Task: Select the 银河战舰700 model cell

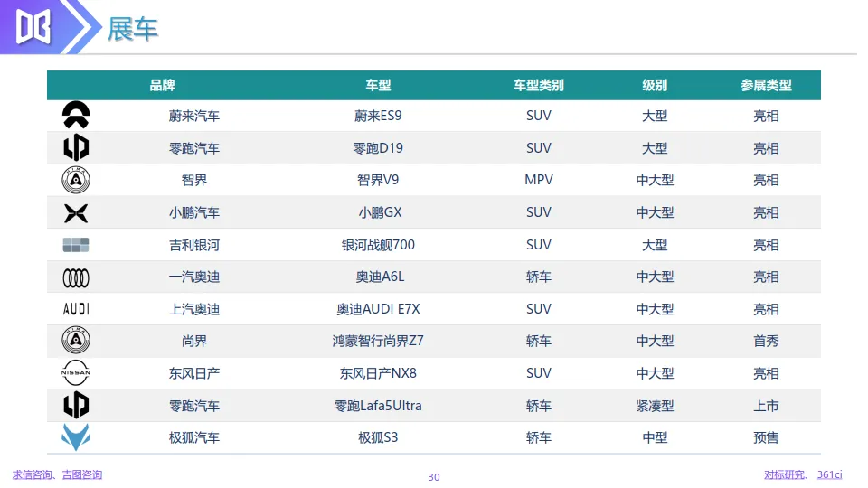Action: [378, 245]
